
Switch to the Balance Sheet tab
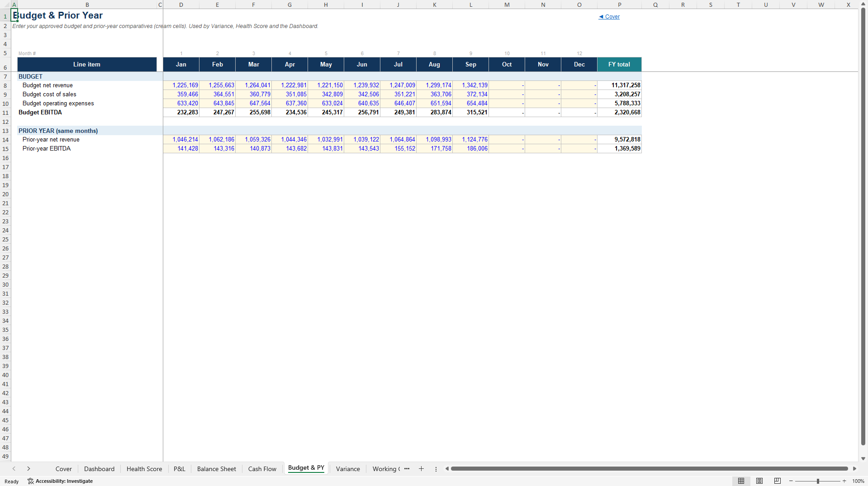point(216,469)
